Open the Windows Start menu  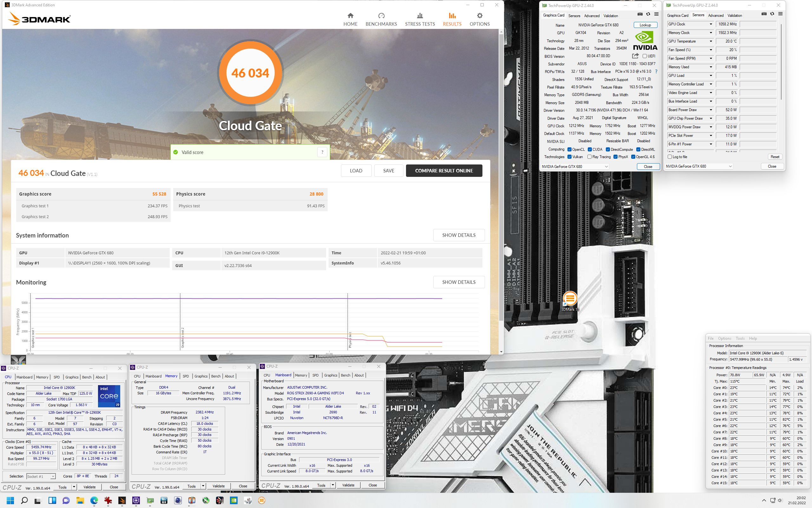[10, 500]
